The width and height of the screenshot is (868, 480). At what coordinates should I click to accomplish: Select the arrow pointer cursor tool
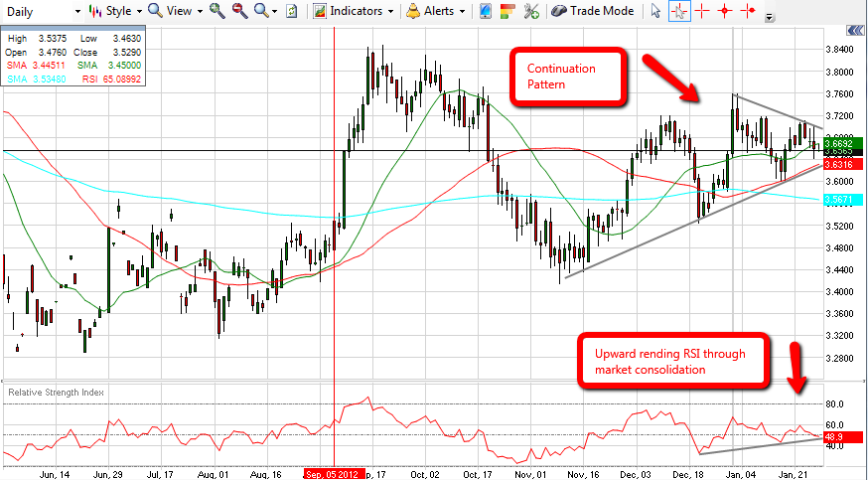[x=656, y=12]
